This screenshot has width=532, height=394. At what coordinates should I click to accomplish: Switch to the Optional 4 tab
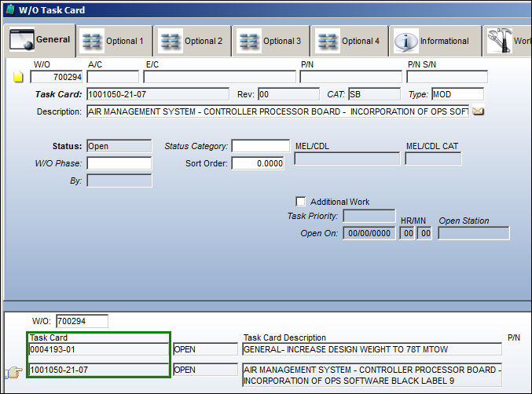(x=350, y=41)
